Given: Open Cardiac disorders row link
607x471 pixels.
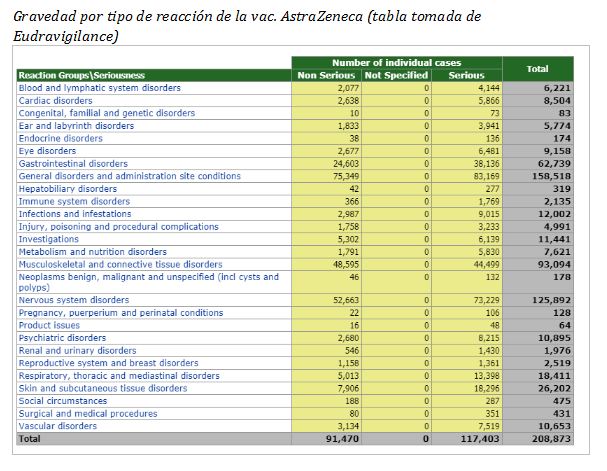Looking at the screenshot, I should click(55, 101).
